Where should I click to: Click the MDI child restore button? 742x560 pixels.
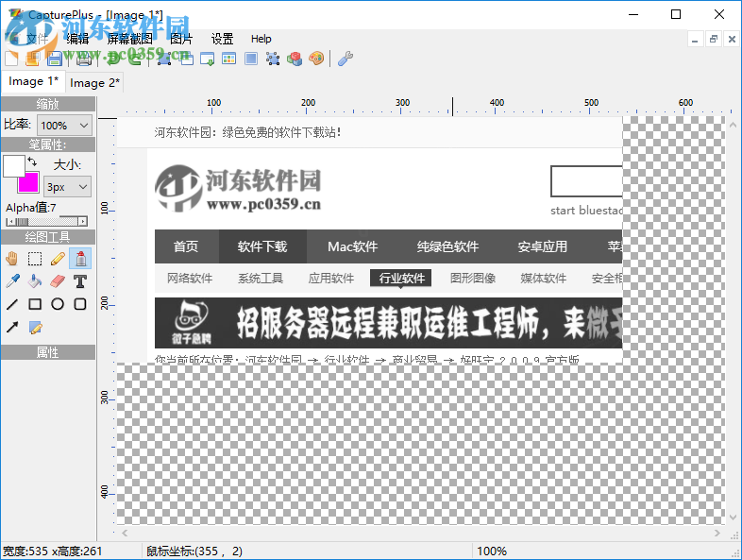(x=713, y=40)
